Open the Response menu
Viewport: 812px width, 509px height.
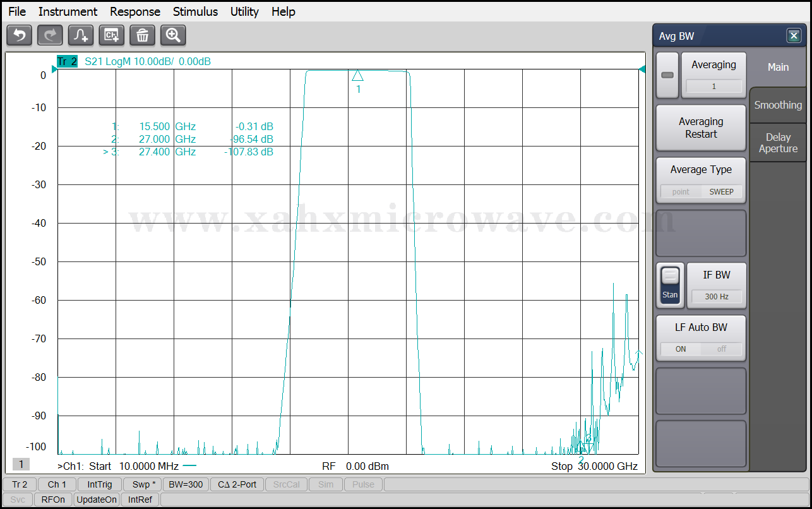click(x=135, y=11)
